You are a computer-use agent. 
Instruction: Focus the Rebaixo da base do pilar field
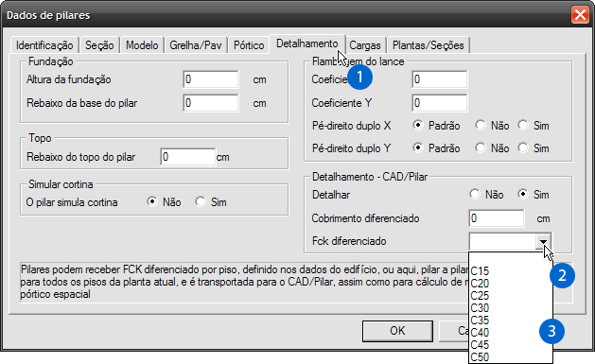coord(211,103)
